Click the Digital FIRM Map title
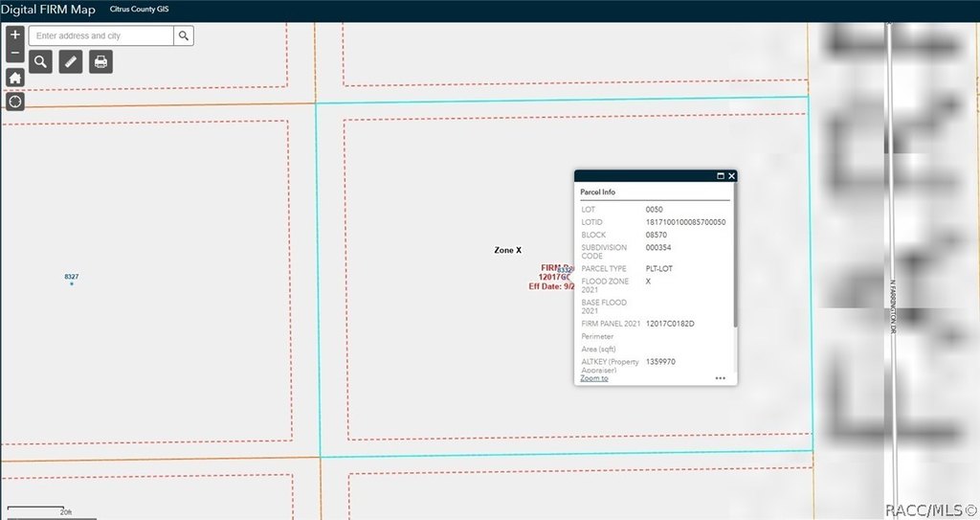This screenshot has width=980, height=520. point(48,10)
